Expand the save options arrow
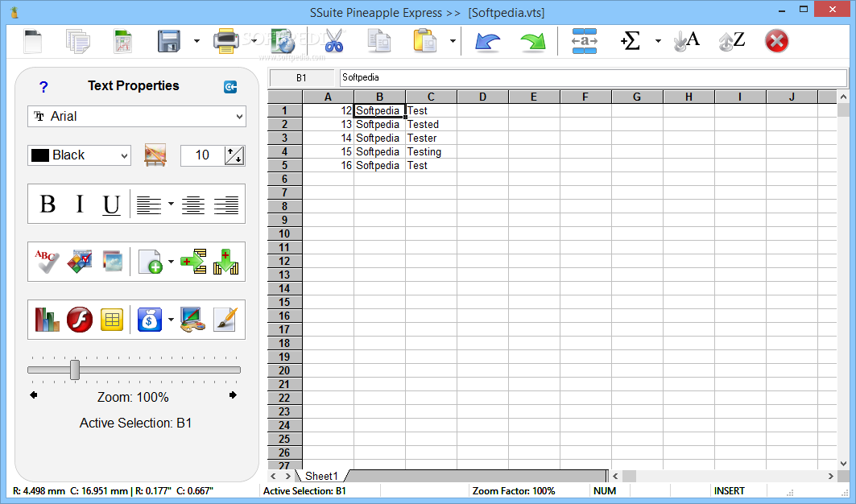The image size is (856, 504). pyautogui.click(x=196, y=41)
